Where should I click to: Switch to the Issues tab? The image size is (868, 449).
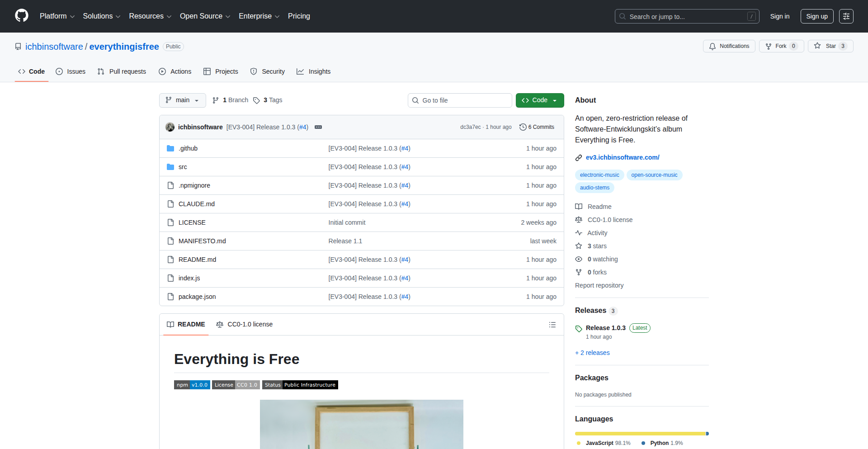point(71,71)
